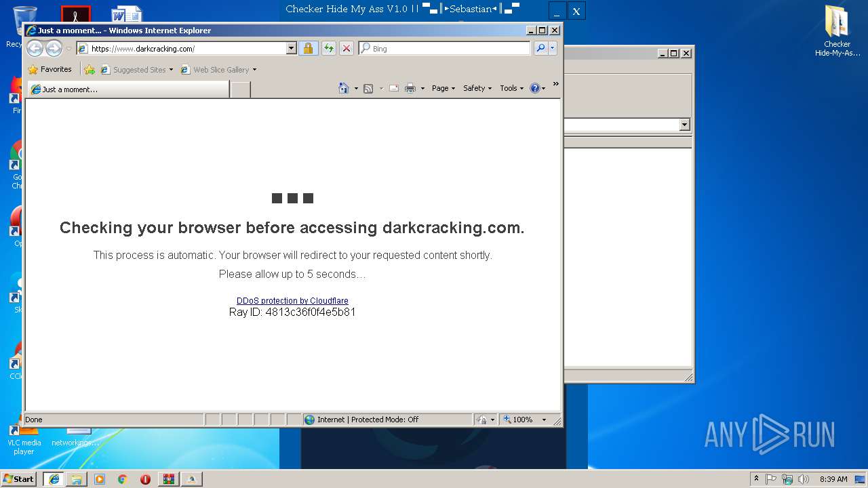Open the Favorites star button
Screen dimensions: 868x488
(50, 69)
